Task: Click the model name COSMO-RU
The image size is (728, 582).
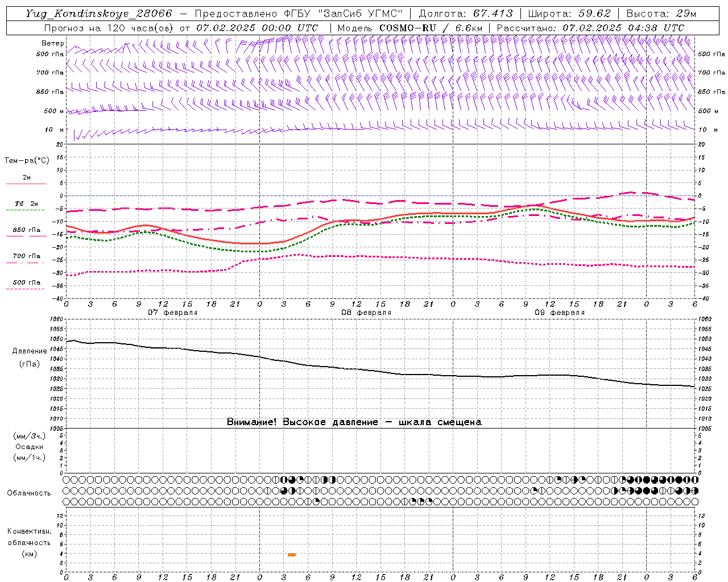Action: (408, 28)
